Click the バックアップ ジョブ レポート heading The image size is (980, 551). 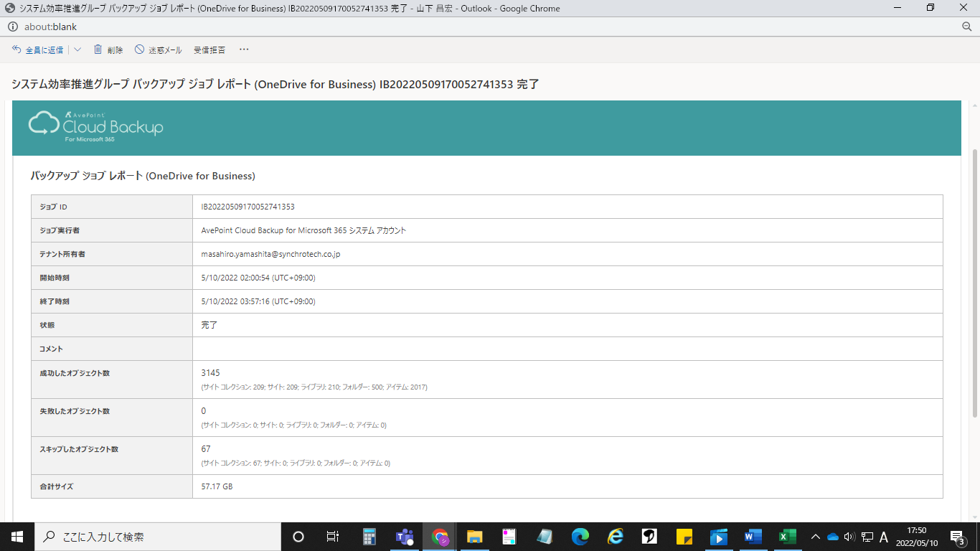pos(143,176)
